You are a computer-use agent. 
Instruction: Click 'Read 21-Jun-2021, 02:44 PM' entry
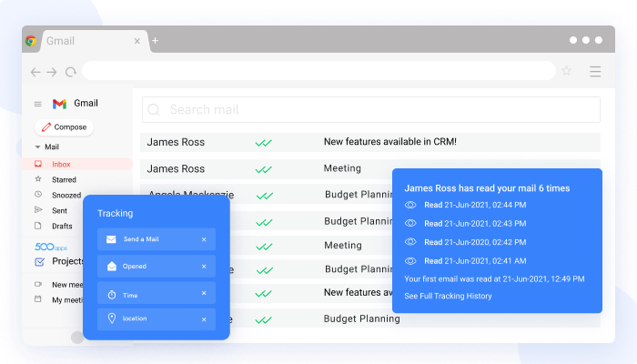[x=475, y=205]
